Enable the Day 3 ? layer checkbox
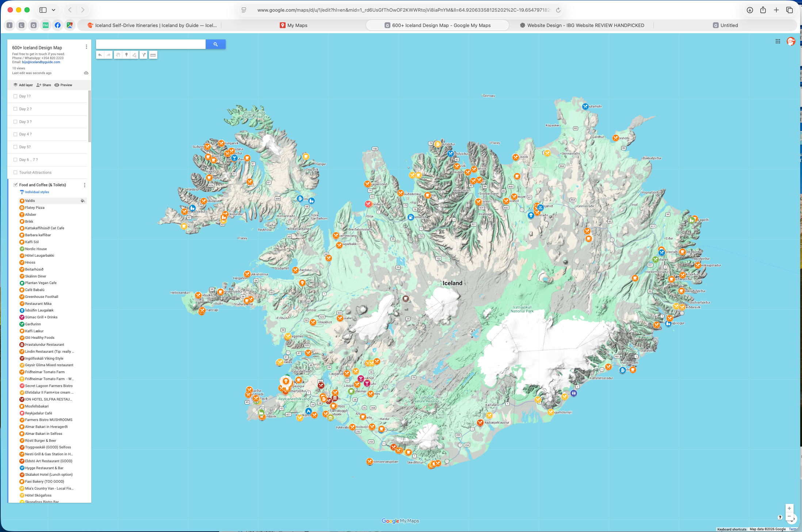The width and height of the screenshot is (802, 532). pos(15,122)
